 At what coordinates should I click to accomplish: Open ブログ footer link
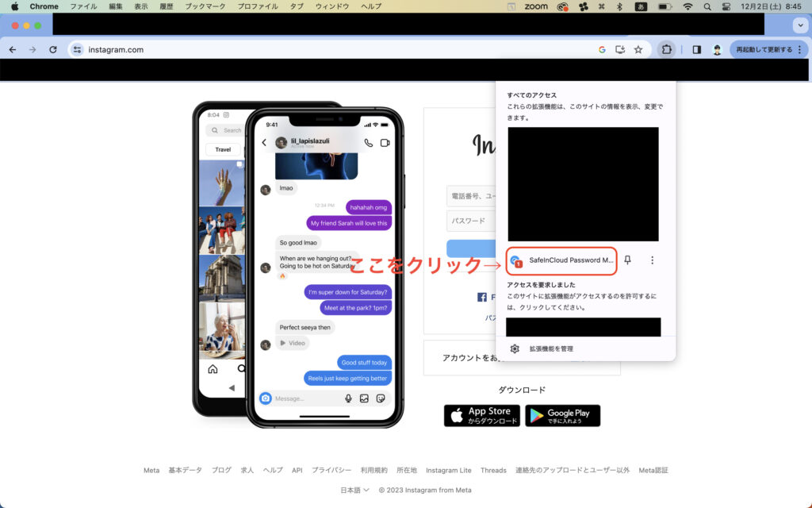(221, 470)
